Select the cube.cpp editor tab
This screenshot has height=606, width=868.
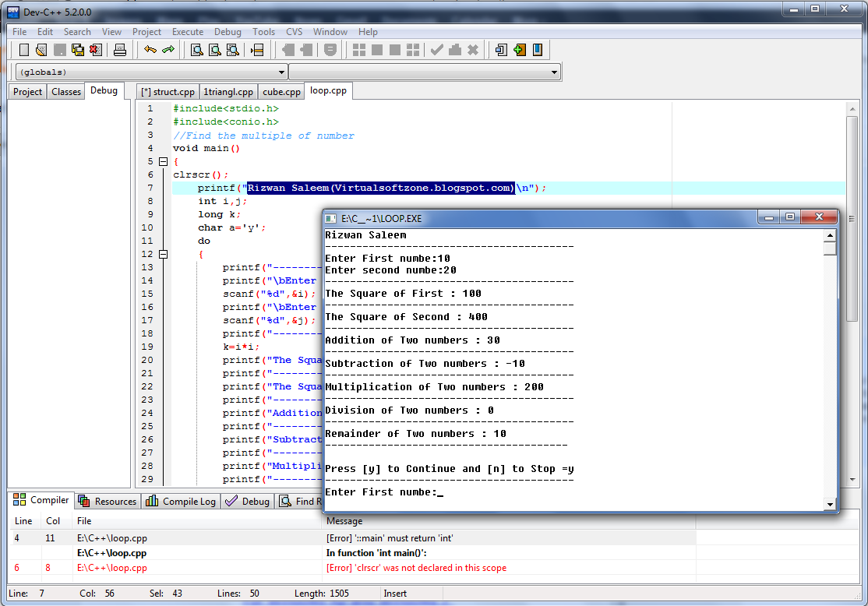click(x=281, y=92)
